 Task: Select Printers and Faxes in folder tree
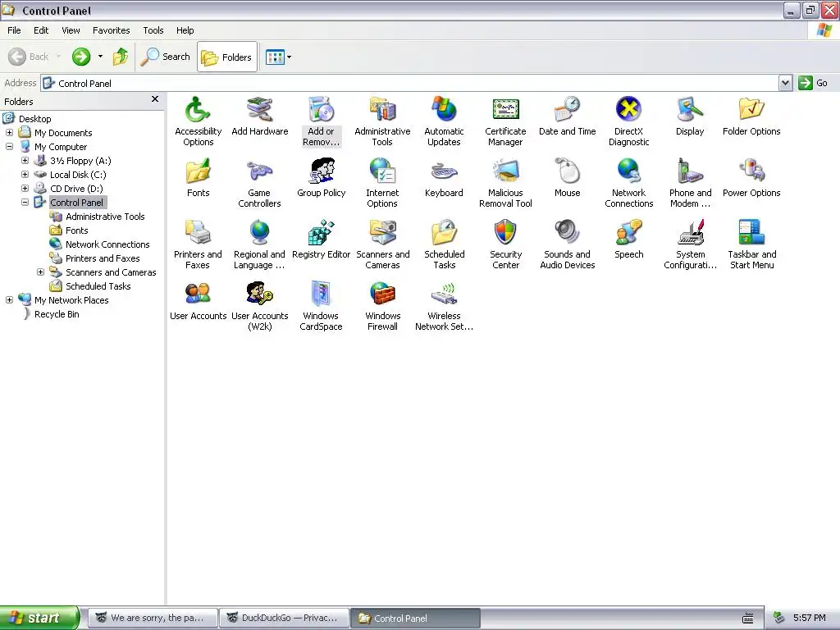point(103,258)
